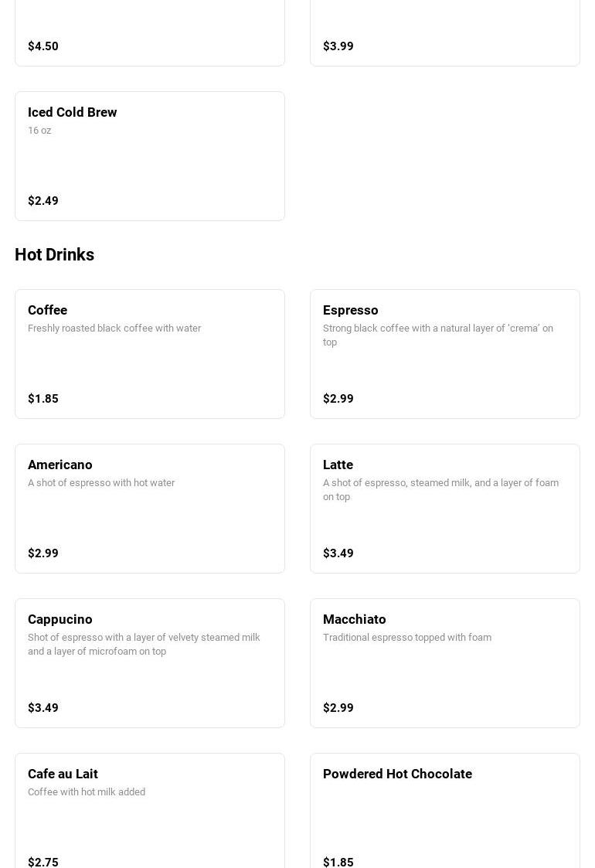The image size is (595, 868).
Task: Open the Iced Cold Brew item card
Action: 150,156
